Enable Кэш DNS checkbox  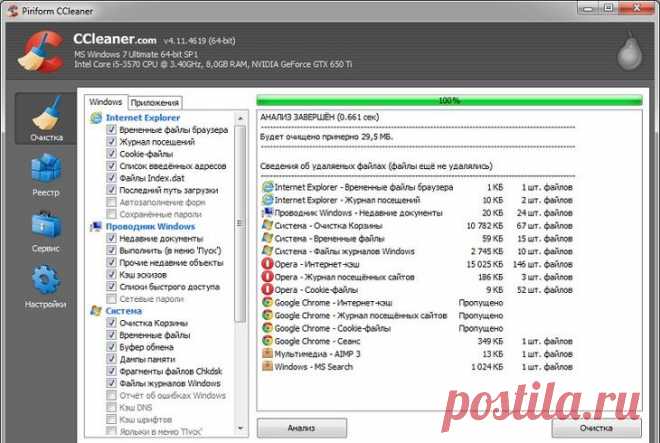111,407
